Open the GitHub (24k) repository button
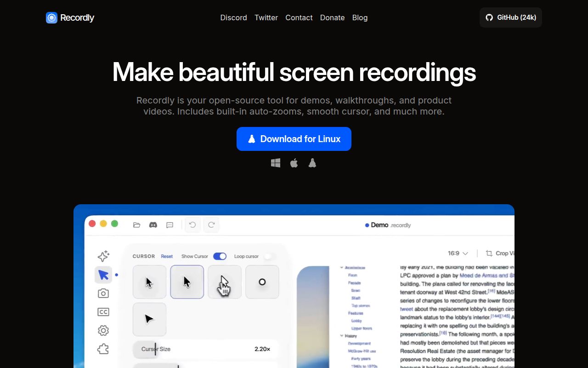 click(511, 17)
